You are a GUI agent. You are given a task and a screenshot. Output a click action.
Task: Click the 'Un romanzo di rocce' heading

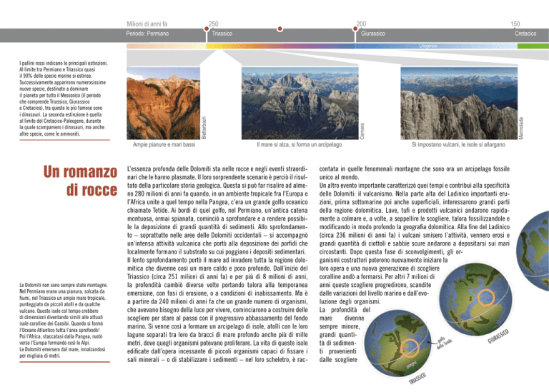pos(81,181)
